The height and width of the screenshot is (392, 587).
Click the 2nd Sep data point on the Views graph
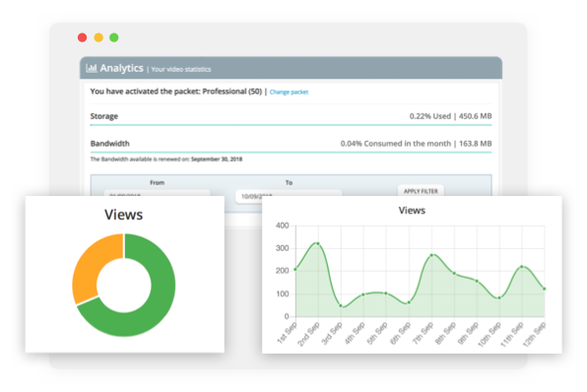(318, 243)
